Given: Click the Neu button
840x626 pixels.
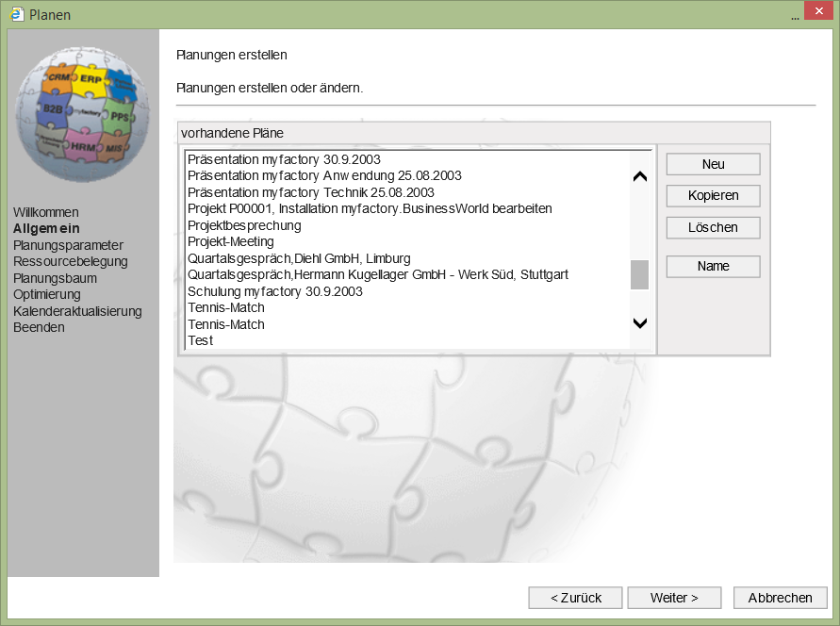Looking at the screenshot, I should 713,164.
